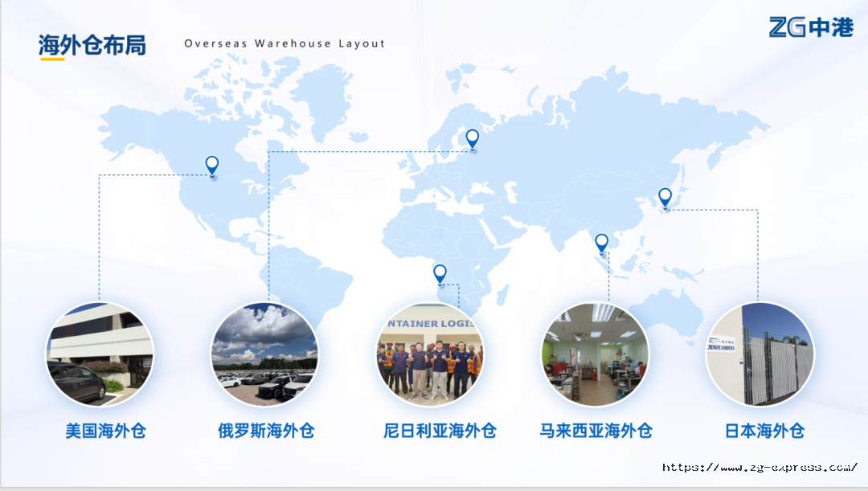The image size is (868, 491).
Task: Click the 日本海外仓 label
Action: click(x=764, y=431)
